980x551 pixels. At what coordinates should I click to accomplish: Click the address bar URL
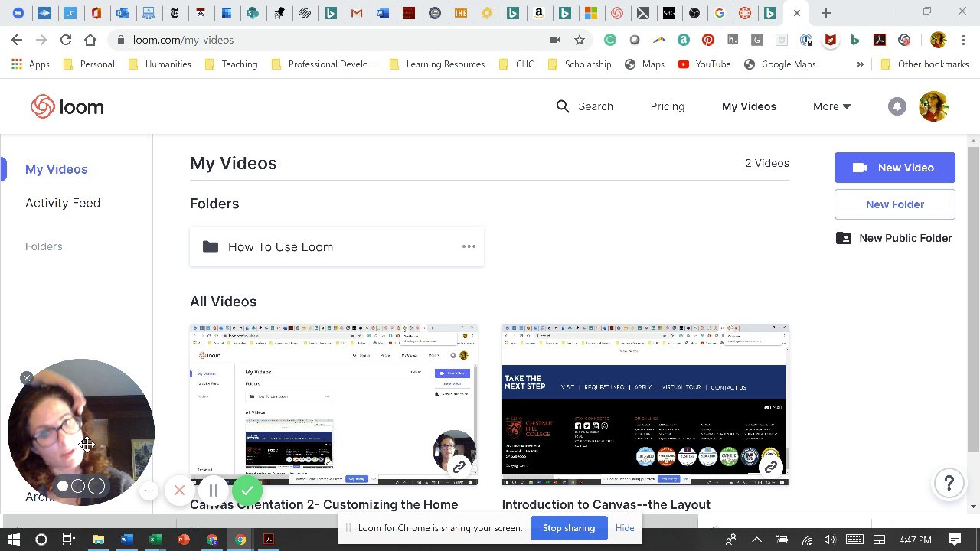183,40
